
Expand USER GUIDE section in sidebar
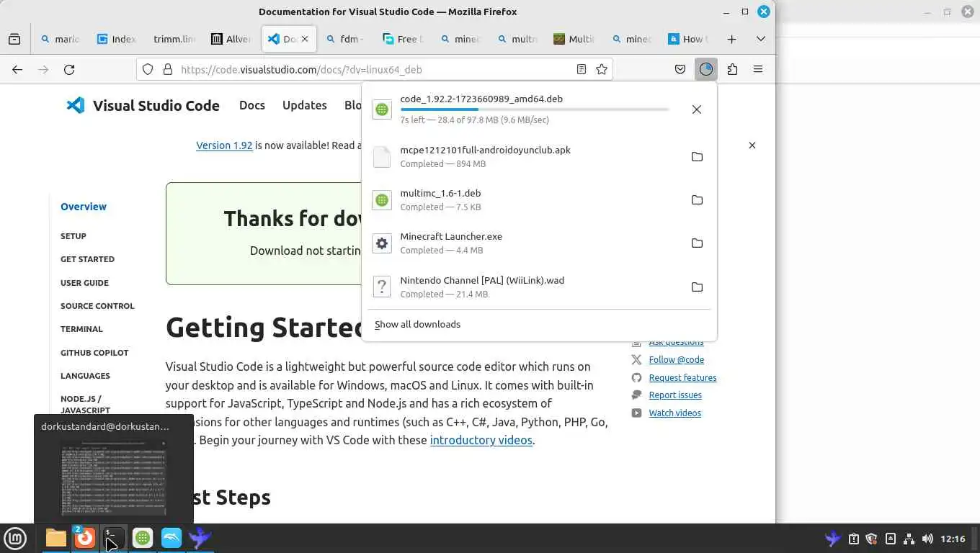click(84, 283)
